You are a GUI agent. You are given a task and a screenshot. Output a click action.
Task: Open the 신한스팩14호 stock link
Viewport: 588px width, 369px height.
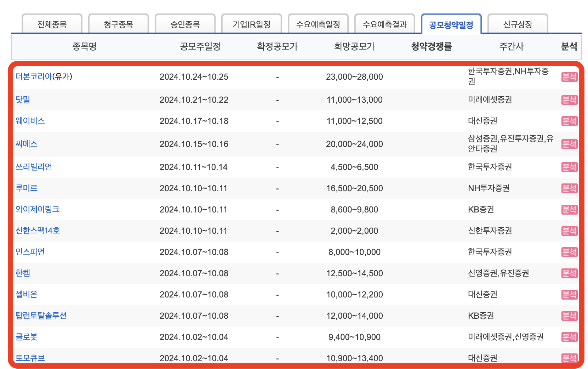tap(38, 231)
